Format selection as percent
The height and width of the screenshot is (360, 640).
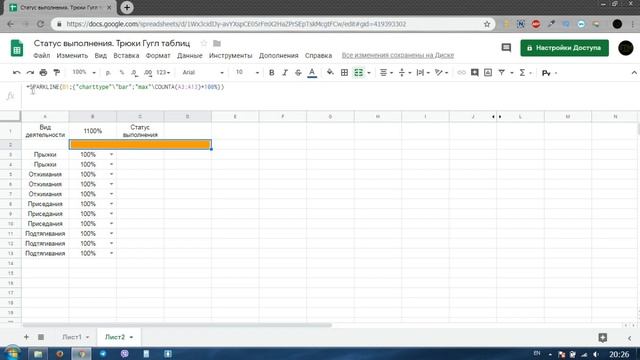(122, 73)
